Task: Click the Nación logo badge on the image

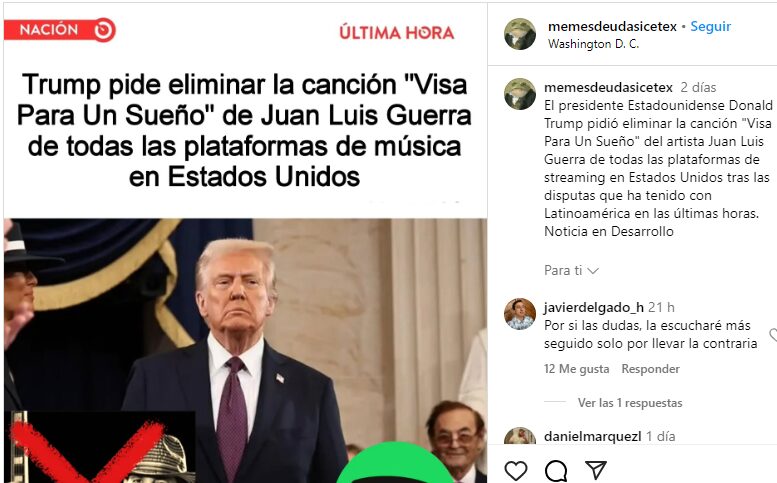Action: pyautogui.click(x=60, y=30)
